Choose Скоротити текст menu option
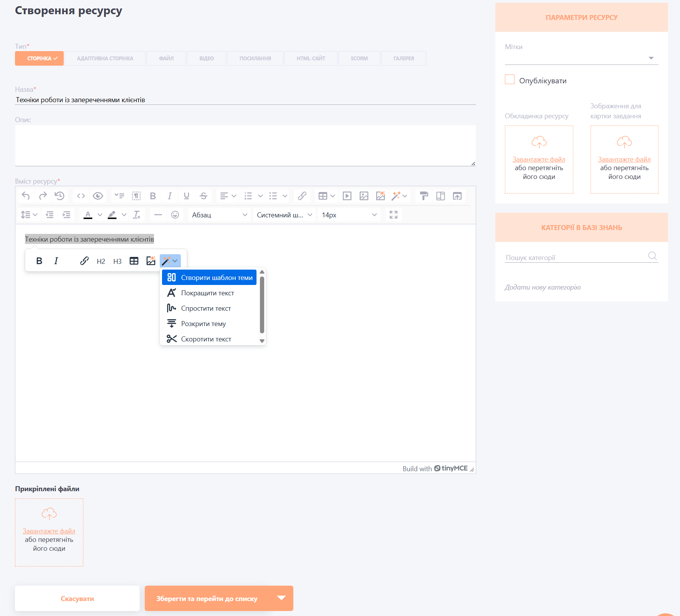 [206, 339]
